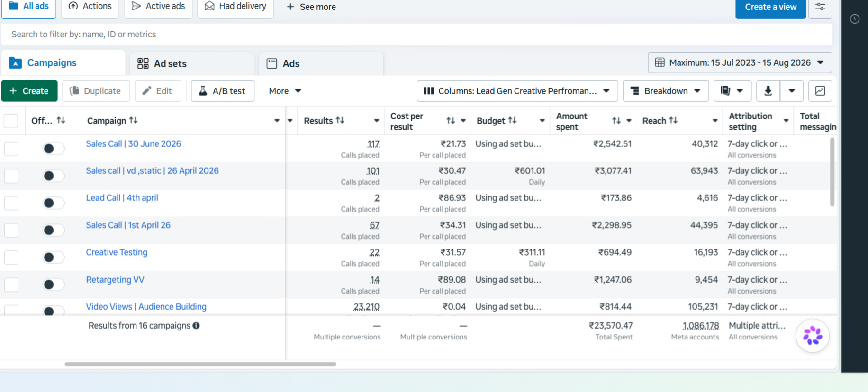This screenshot has height=392, width=868.
Task: Click See more views
Action: click(311, 7)
